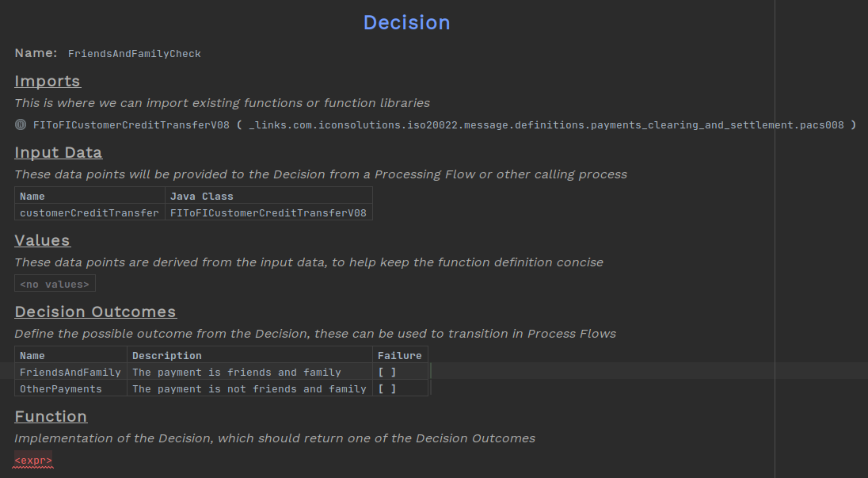This screenshot has width=868, height=478.
Task: Click the <expr> placeholder under Function
Action: [32, 460]
